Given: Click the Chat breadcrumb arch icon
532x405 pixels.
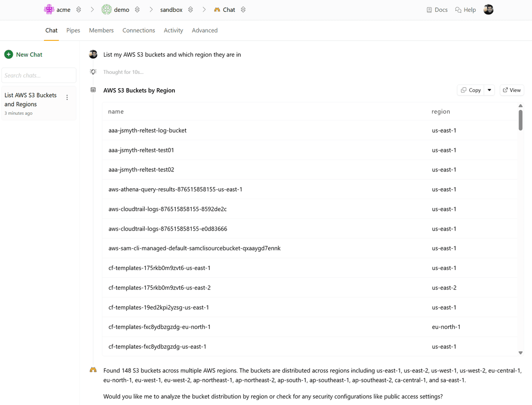Looking at the screenshot, I should (x=217, y=10).
